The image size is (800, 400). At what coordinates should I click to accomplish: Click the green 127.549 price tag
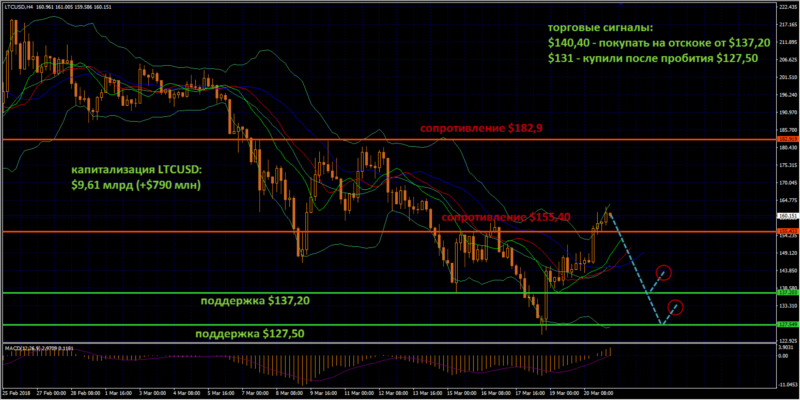pos(786,324)
